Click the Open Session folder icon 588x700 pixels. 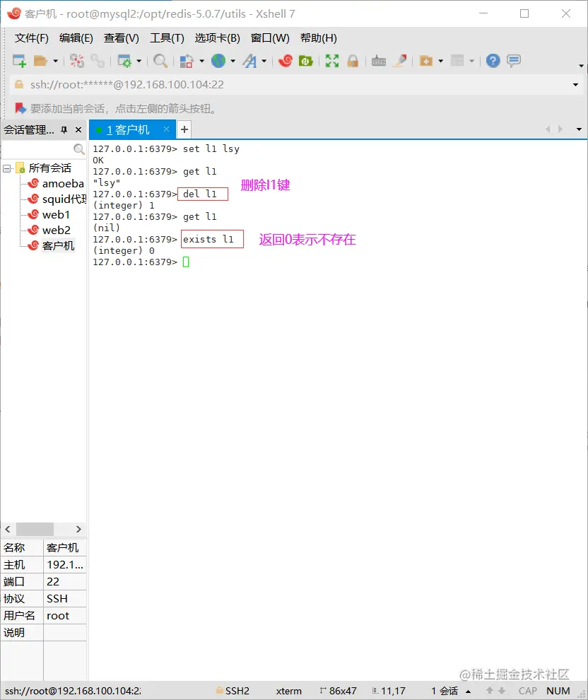[40, 61]
